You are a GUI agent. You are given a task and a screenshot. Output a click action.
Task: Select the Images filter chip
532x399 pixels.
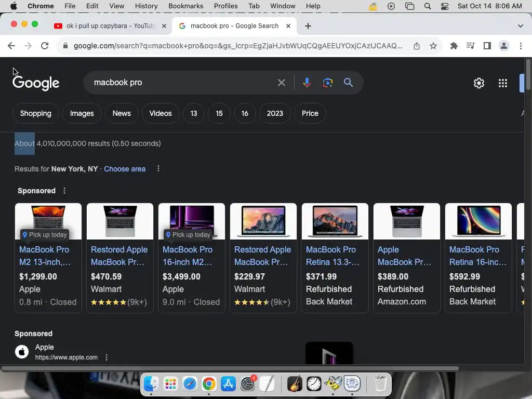[82, 113]
